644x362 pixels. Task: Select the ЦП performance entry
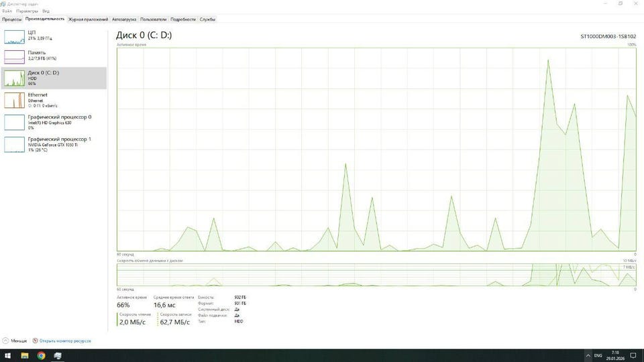54,36
